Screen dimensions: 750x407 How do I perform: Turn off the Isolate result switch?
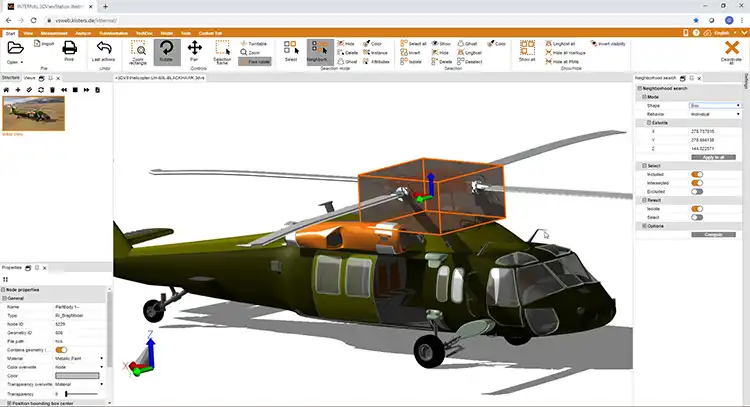(x=696, y=208)
